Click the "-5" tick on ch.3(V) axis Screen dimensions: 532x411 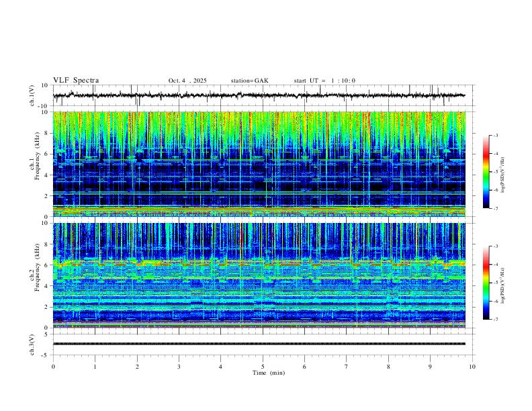(46, 355)
